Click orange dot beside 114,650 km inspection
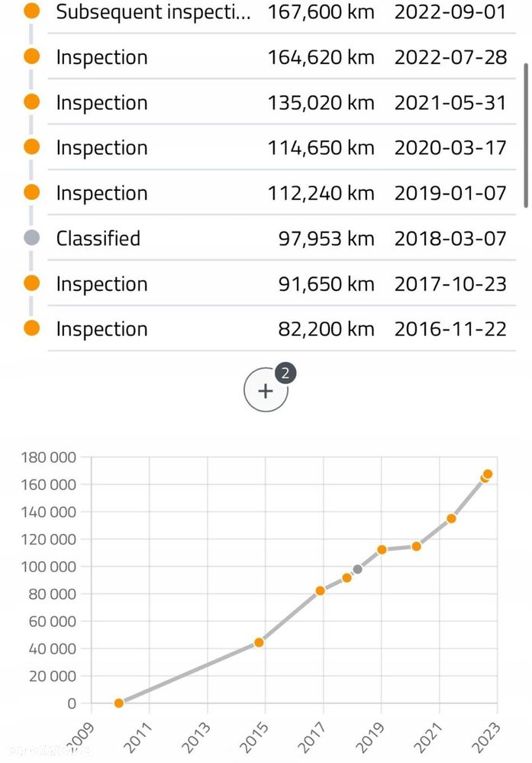Viewport: 532px width, 763px height. (31, 147)
